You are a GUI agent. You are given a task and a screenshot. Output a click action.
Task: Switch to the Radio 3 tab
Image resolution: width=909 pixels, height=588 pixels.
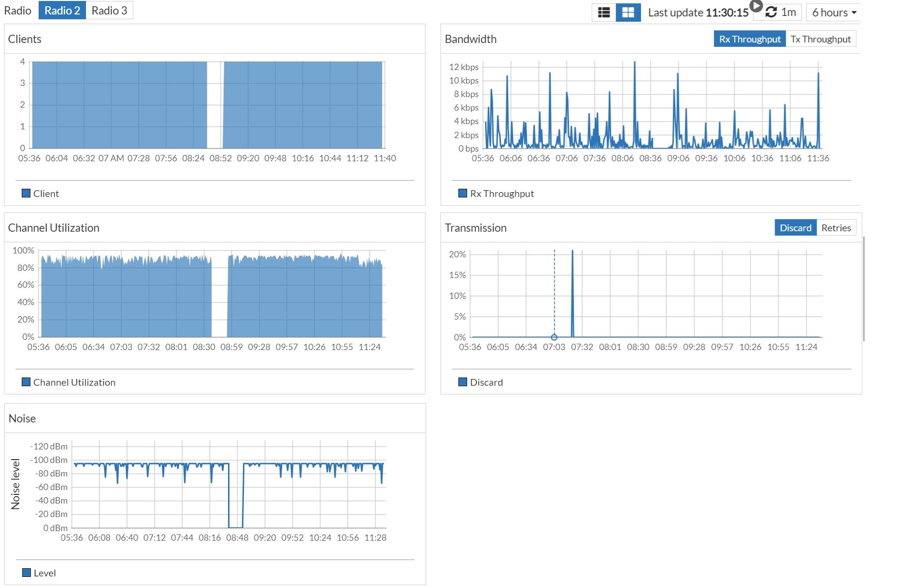(109, 11)
